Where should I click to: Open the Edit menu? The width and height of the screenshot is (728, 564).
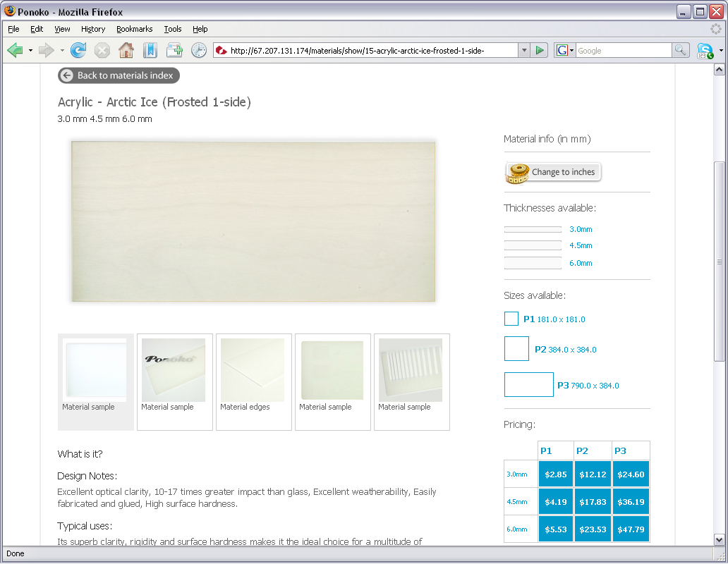click(37, 29)
